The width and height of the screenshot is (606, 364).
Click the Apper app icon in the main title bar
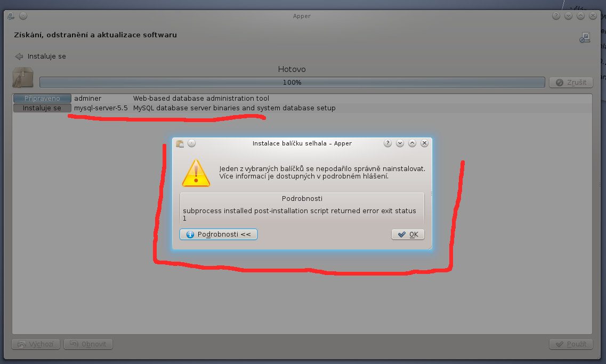tap(11, 16)
